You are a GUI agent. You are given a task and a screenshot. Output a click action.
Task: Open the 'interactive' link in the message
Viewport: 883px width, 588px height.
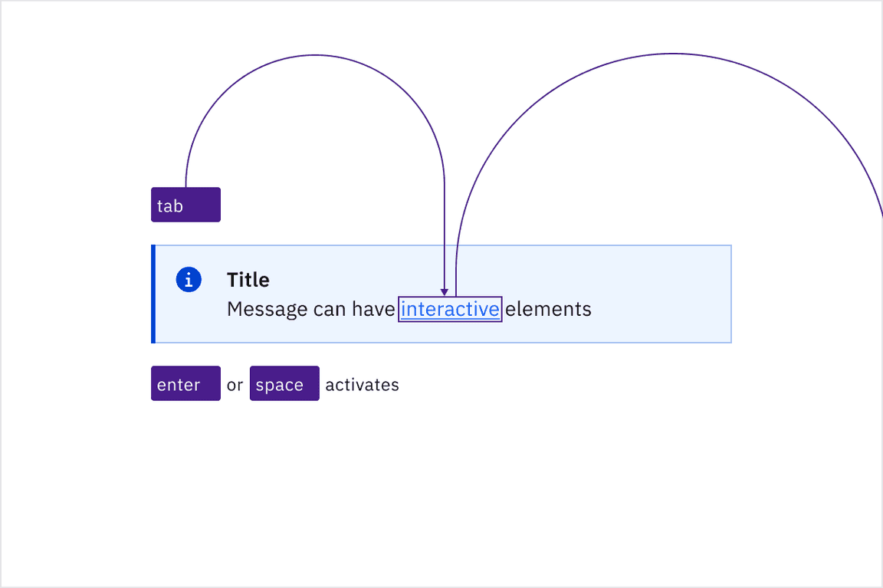tap(450, 309)
